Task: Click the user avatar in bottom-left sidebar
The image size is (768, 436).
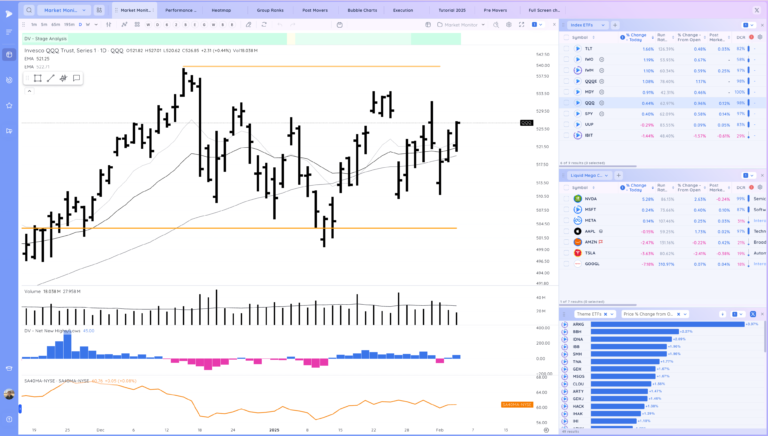Action: point(9,394)
